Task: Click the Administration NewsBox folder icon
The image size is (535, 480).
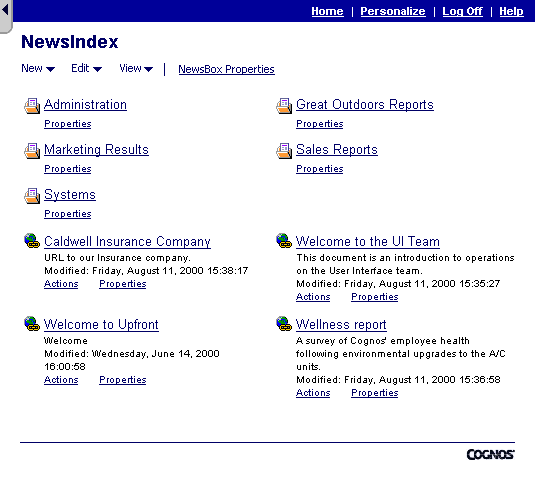Action: [32, 106]
